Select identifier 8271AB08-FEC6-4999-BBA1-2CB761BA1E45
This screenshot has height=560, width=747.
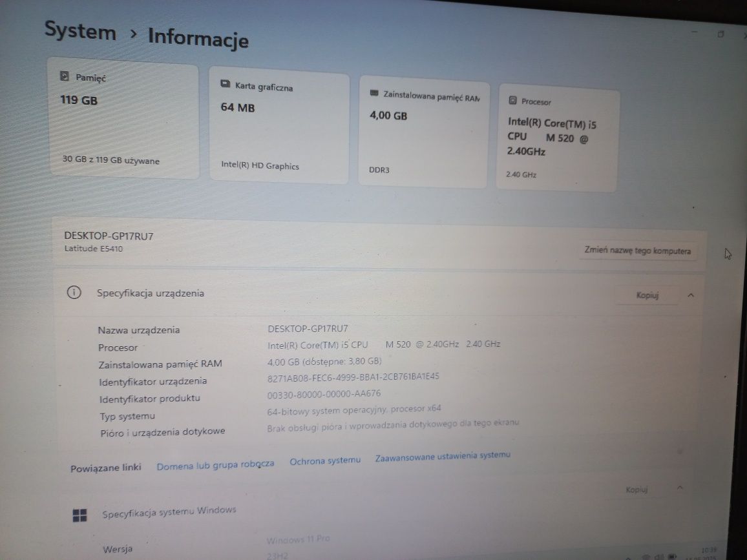[x=353, y=377]
